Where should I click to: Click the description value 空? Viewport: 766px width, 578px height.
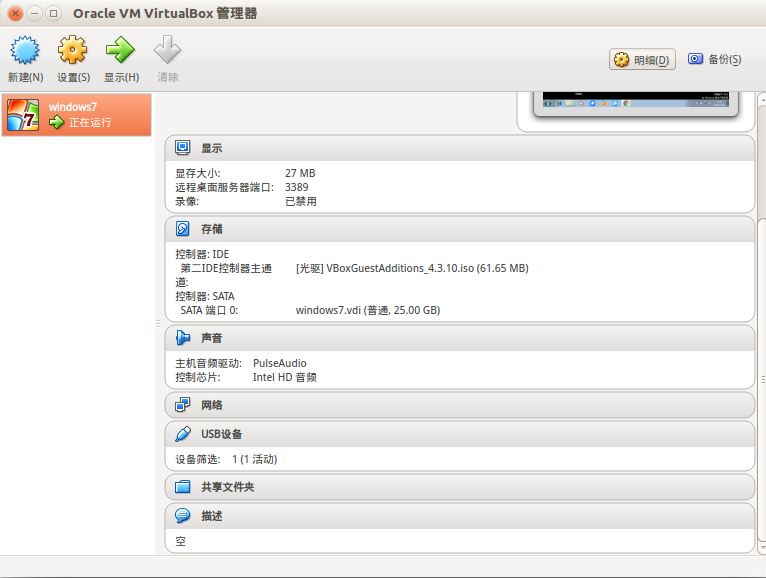(180, 541)
